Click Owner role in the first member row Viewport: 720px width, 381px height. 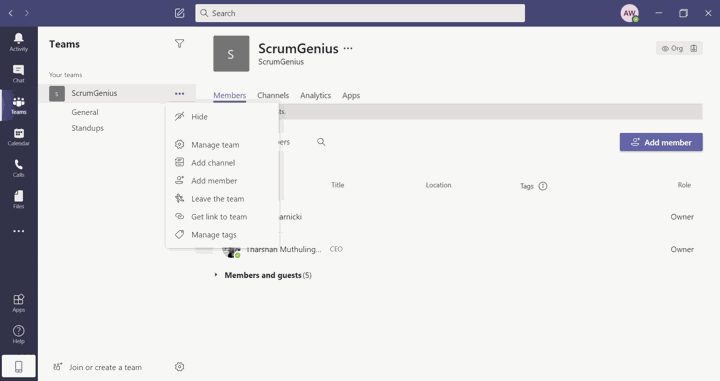point(682,217)
